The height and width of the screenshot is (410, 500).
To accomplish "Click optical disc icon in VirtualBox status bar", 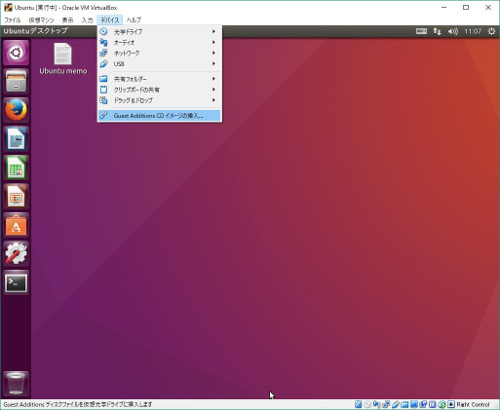I will [x=367, y=404].
